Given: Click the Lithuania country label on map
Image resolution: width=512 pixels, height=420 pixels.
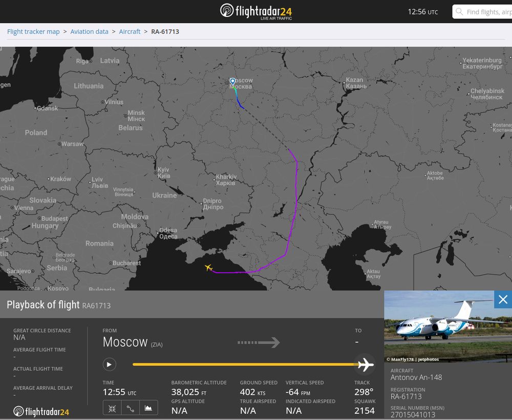Looking at the screenshot, I should 89,86.
